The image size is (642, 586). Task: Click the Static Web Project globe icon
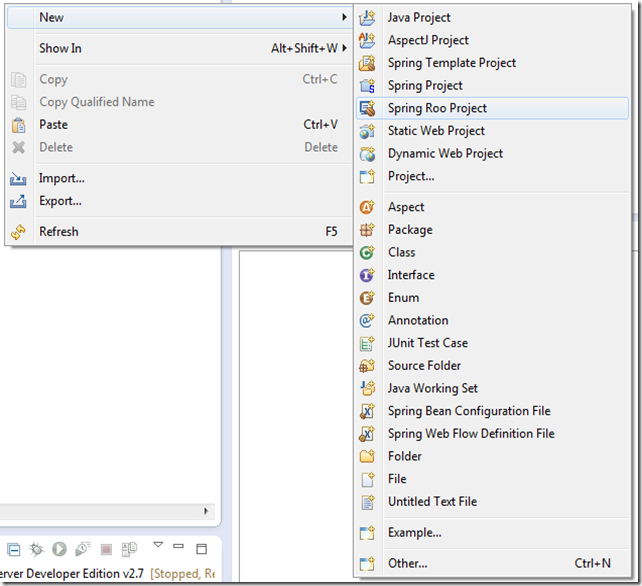pyautogui.click(x=367, y=131)
